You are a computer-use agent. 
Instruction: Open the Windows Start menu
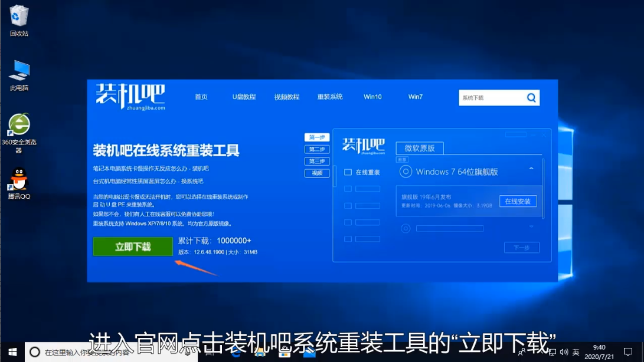[12, 352]
